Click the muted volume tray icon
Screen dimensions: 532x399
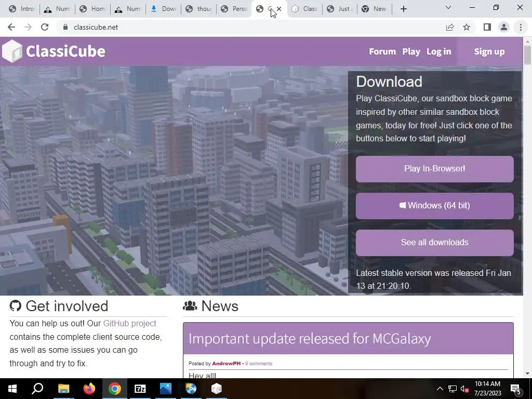tap(464, 389)
